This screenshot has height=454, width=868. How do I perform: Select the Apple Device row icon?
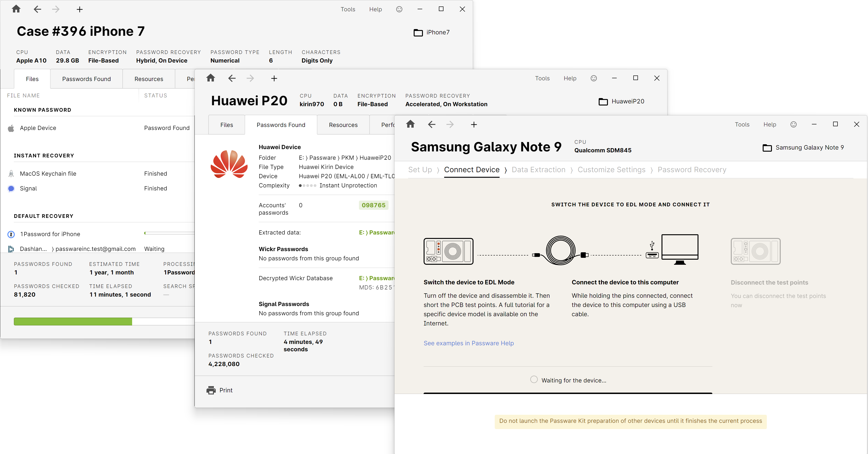coord(11,128)
